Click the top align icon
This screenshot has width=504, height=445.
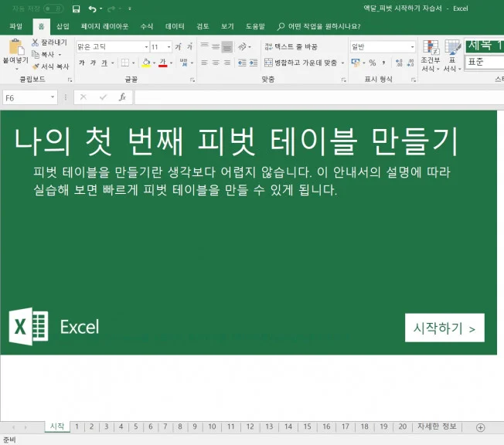point(204,47)
